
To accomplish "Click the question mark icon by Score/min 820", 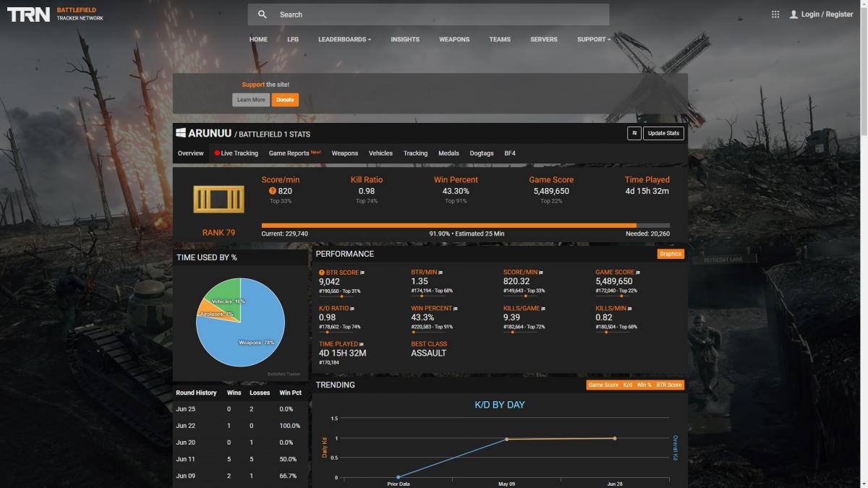I will click(273, 191).
